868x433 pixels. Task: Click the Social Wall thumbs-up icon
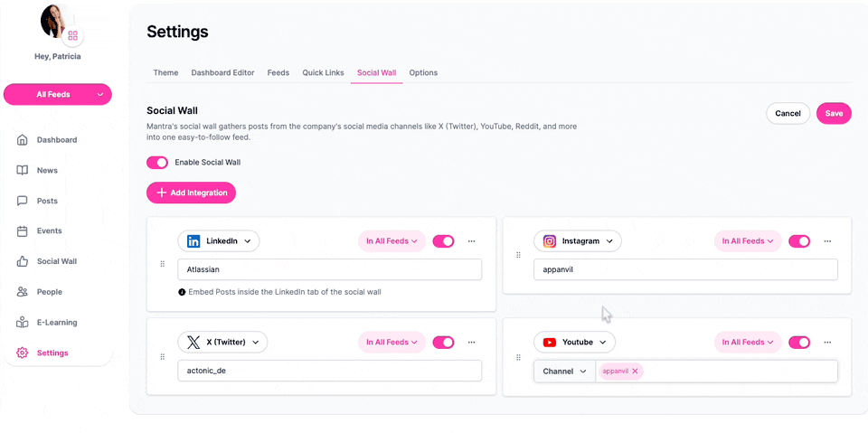point(22,261)
